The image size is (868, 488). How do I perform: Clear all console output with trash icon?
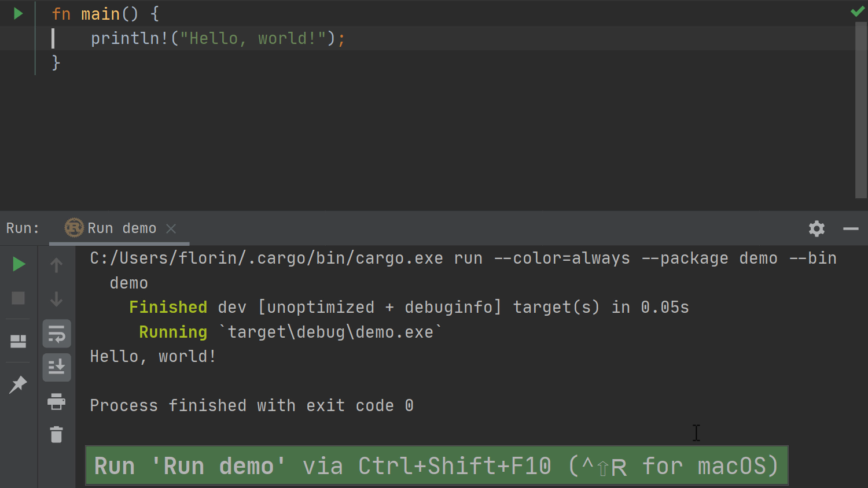click(x=56, y=434)
